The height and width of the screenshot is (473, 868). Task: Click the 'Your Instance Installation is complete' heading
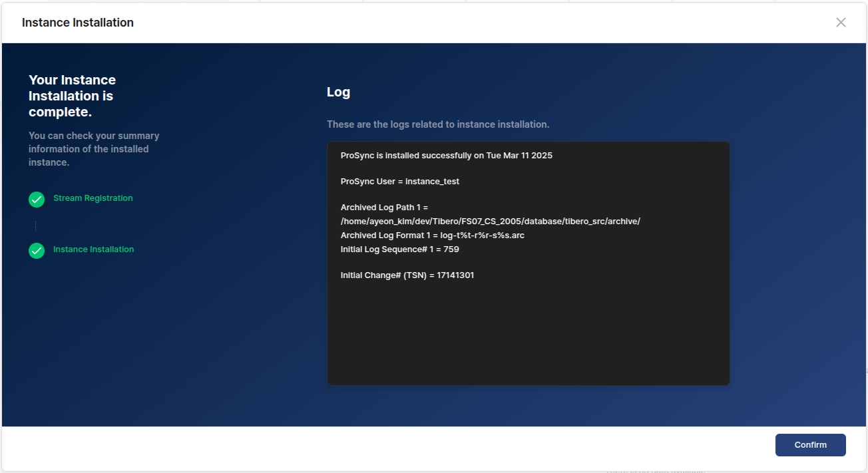tap(72, 96)
